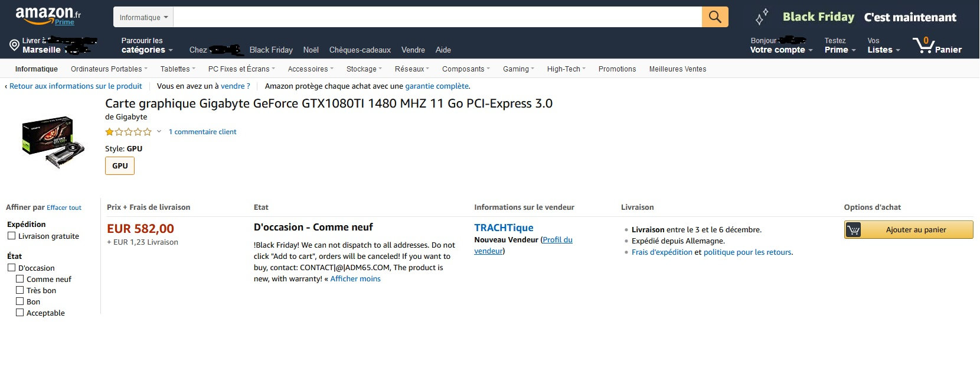Screen dimensions: 980x383
Task: Open the Vendre nav link
Action: pyautogui.click(x=413, y=50)
